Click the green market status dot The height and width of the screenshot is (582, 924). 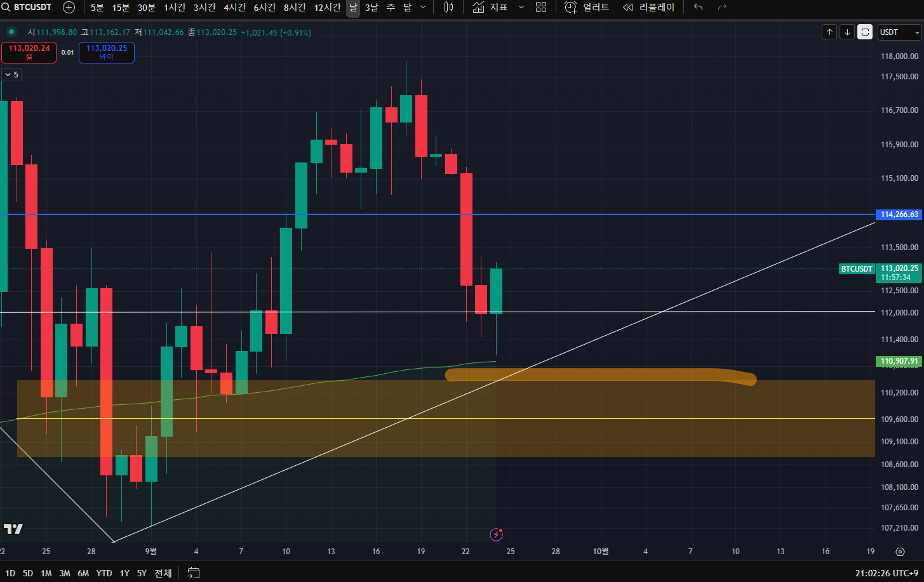pos(11,32)
